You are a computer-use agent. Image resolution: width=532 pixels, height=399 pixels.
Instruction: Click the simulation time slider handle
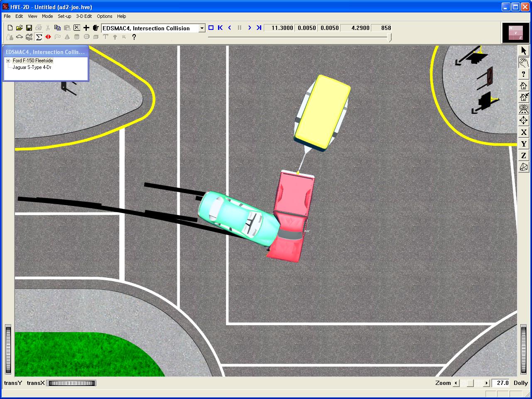click(390, 37)
